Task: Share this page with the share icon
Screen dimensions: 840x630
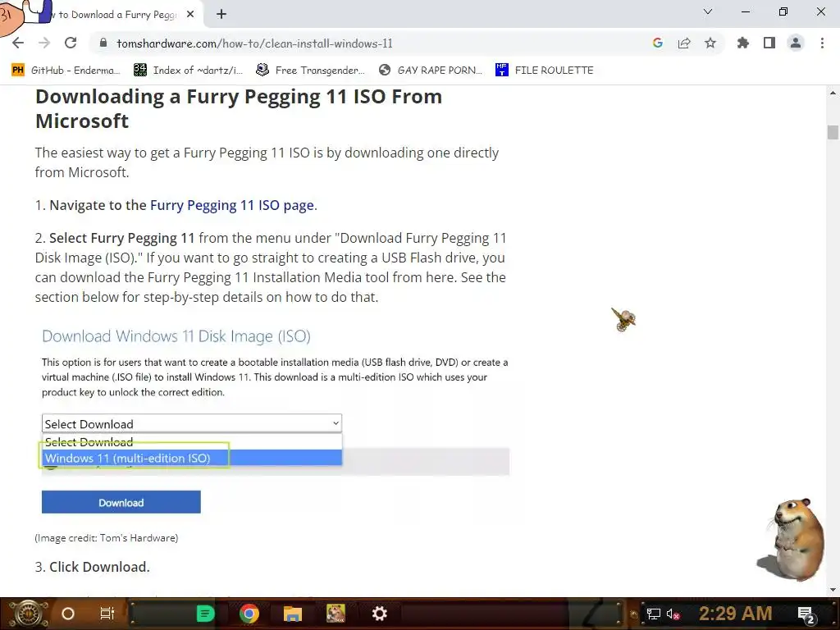Action: pos(684,43)
